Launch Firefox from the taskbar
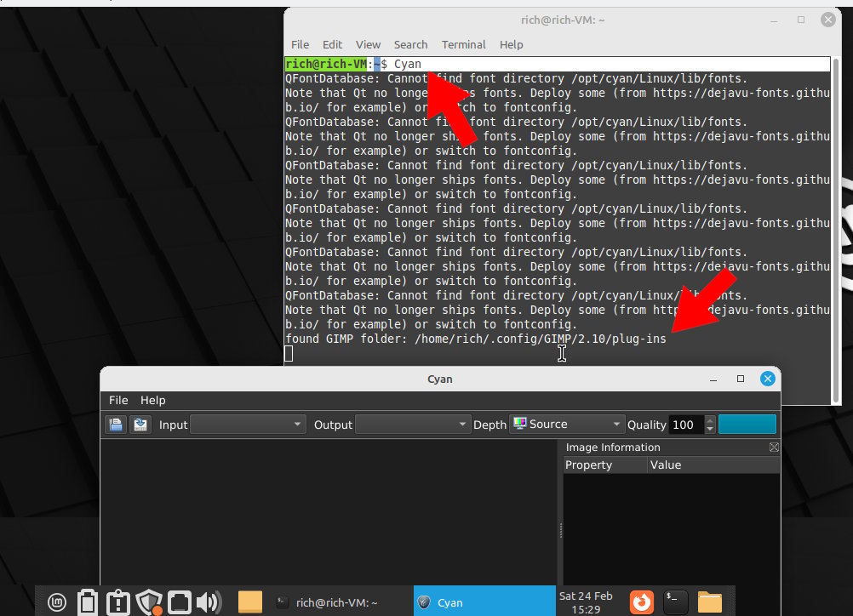 [x=641, y=602]
